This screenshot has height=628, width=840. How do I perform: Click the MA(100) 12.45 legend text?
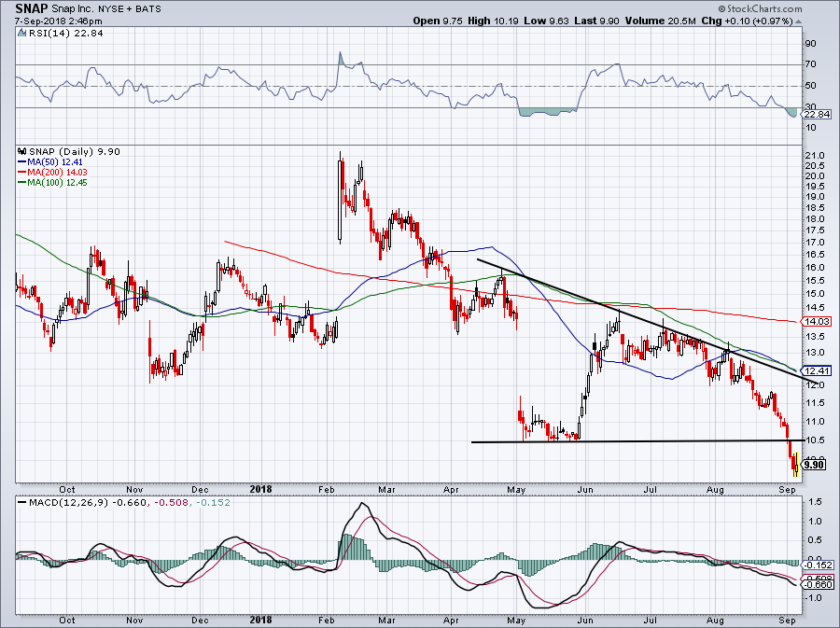pos(57,182)
